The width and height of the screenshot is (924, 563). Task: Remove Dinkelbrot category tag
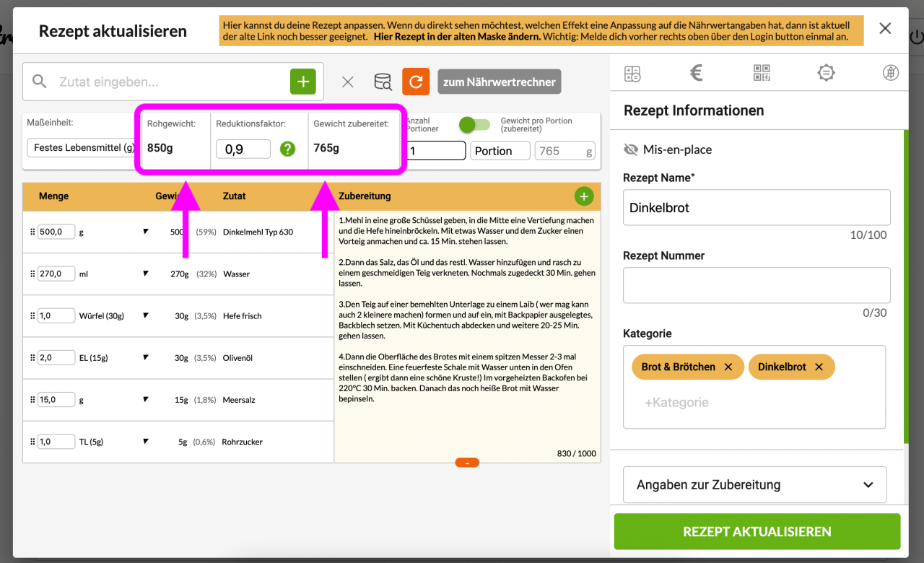coord(819,367)
